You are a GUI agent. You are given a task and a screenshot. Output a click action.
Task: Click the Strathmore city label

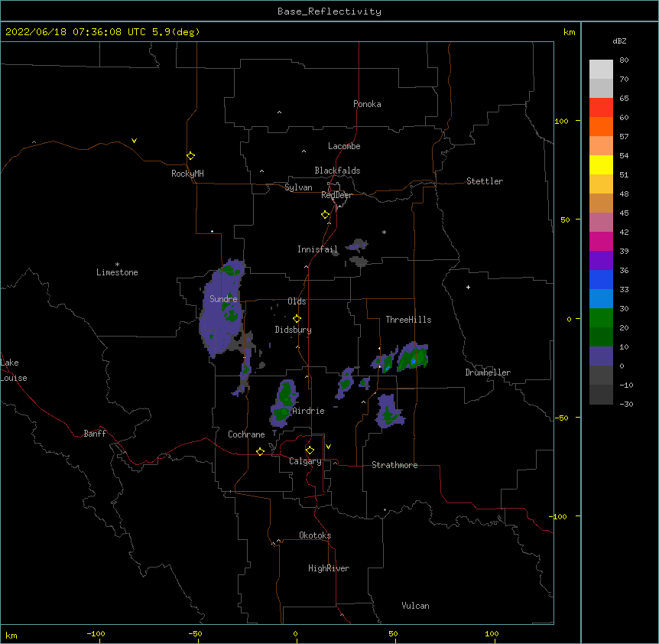[394, 465]
